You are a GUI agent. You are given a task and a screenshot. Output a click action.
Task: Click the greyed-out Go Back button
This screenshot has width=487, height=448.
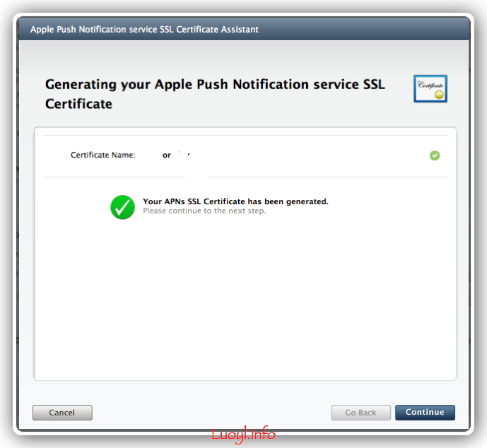[x=361, y=413]
